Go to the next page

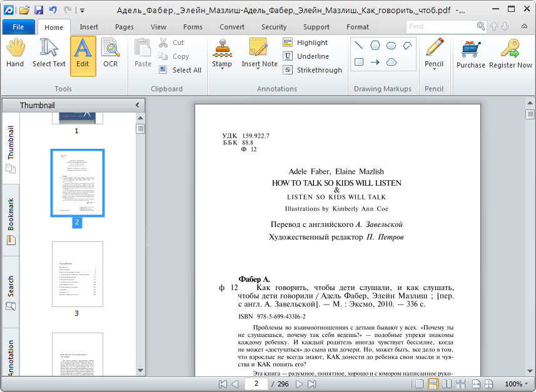point(299,384)
